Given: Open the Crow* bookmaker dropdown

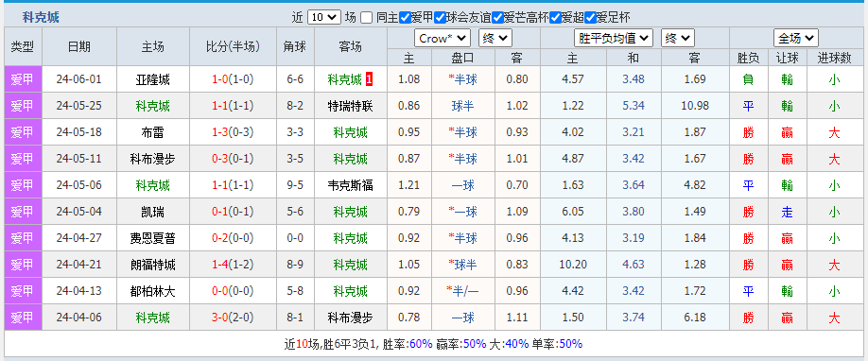Looking at the screenshot, I should 443,38.
